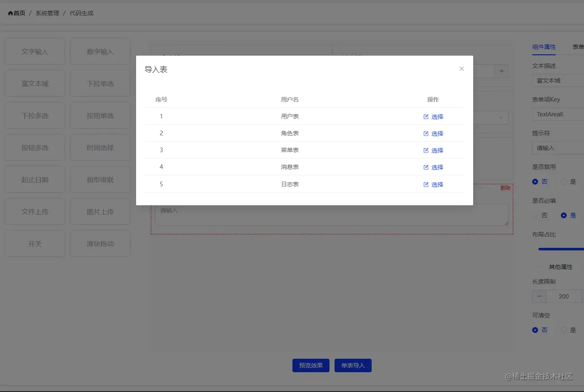Add 文件上传 component

coord(35,212)
